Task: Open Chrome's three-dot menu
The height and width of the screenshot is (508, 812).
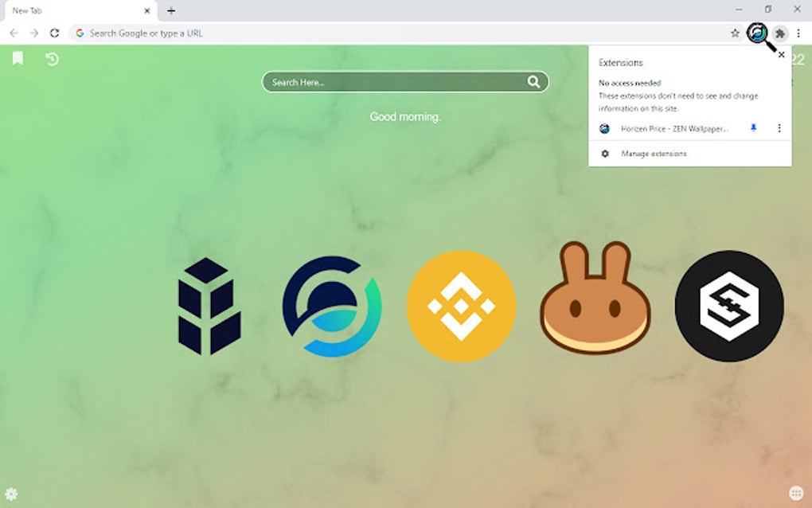Action: (798, 33)
